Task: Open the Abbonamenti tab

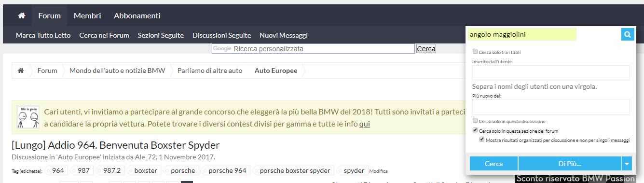Action: pos(137,15)
